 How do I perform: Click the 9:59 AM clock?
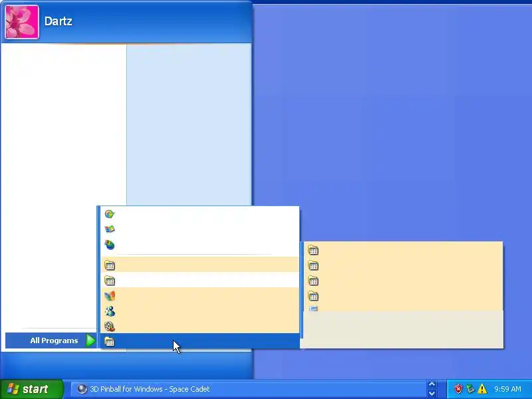click(507, 389)
